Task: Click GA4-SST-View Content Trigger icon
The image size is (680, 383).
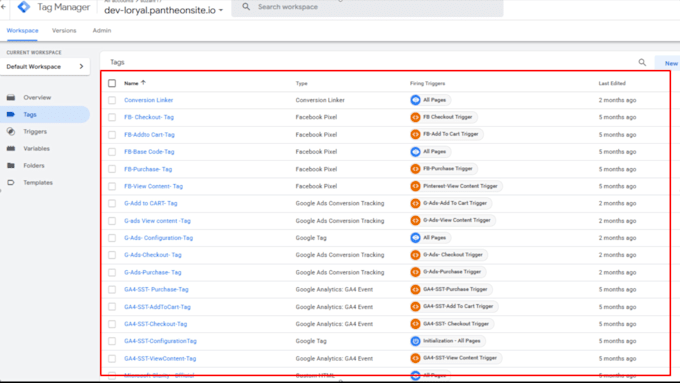Action: pos(415,358)
